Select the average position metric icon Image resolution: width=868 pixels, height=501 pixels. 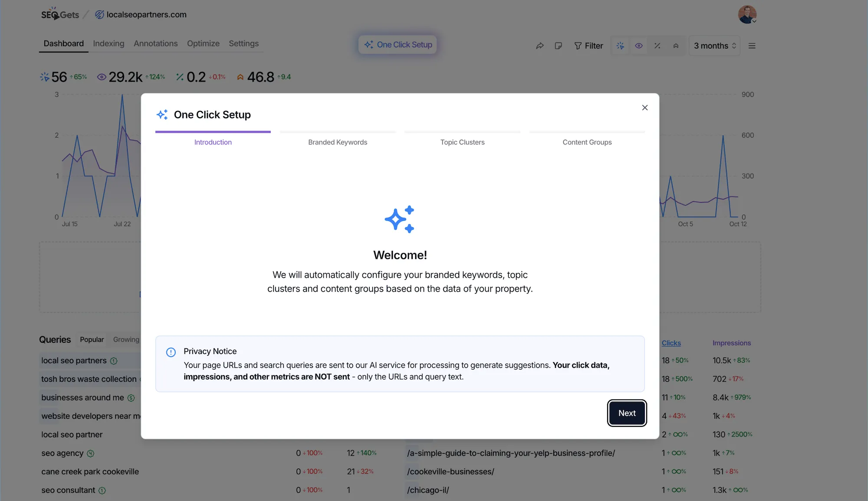676,46
